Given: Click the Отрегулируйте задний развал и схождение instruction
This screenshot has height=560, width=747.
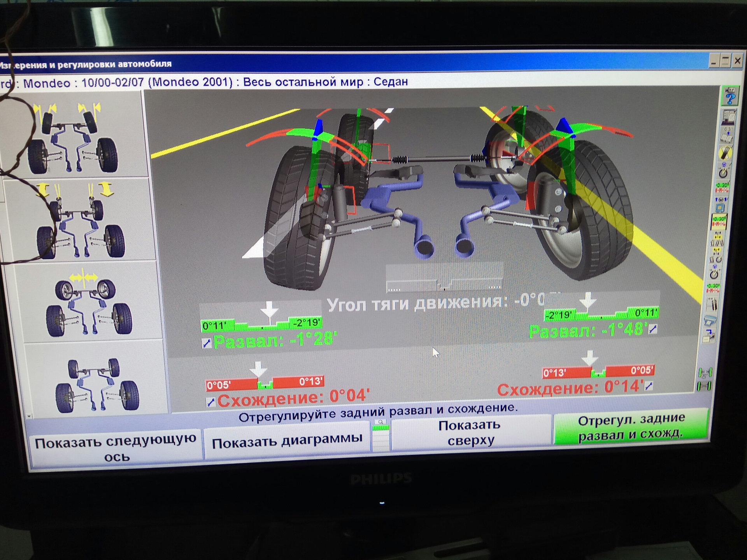Looking at the screenshot, I should 378,412.
